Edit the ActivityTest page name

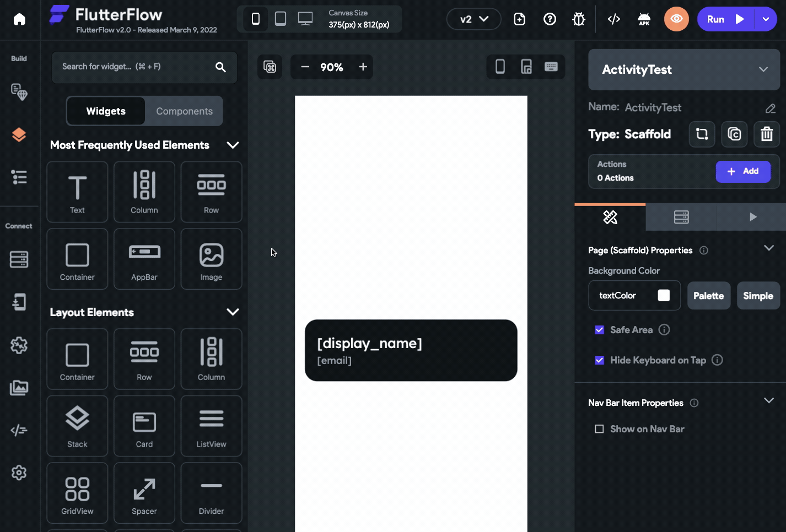(771, 108)
